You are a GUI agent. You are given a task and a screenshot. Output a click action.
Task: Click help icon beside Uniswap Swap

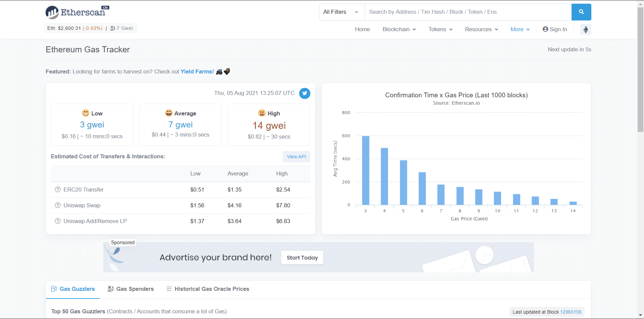point(58,205)
